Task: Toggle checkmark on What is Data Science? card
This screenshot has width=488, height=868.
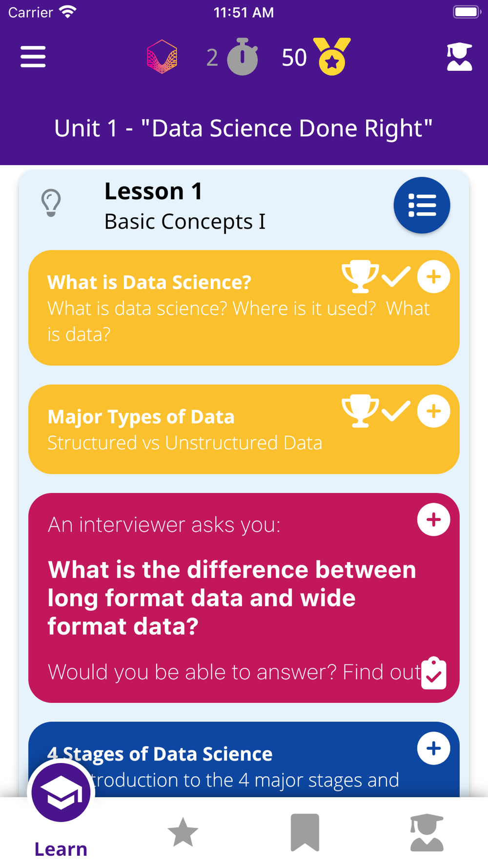Action: point(396,277)
